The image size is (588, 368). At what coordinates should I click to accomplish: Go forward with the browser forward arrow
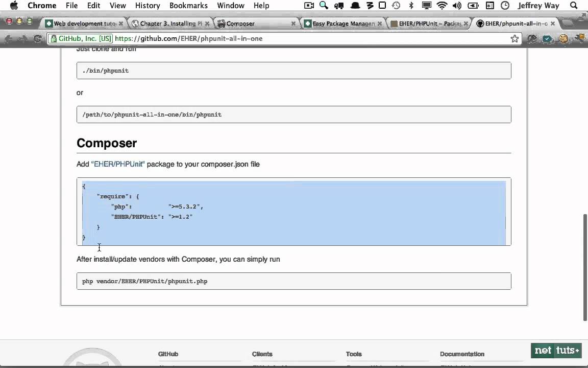coord(22,39)
